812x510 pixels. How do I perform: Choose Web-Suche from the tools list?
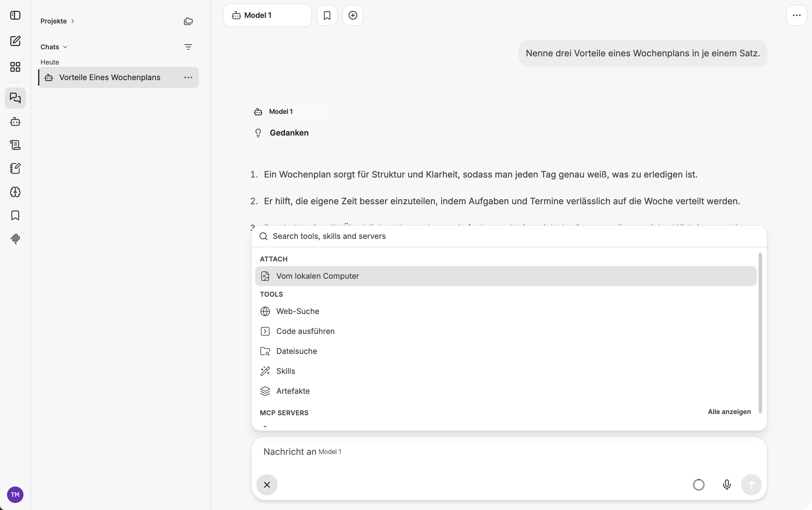coord(506,311)
